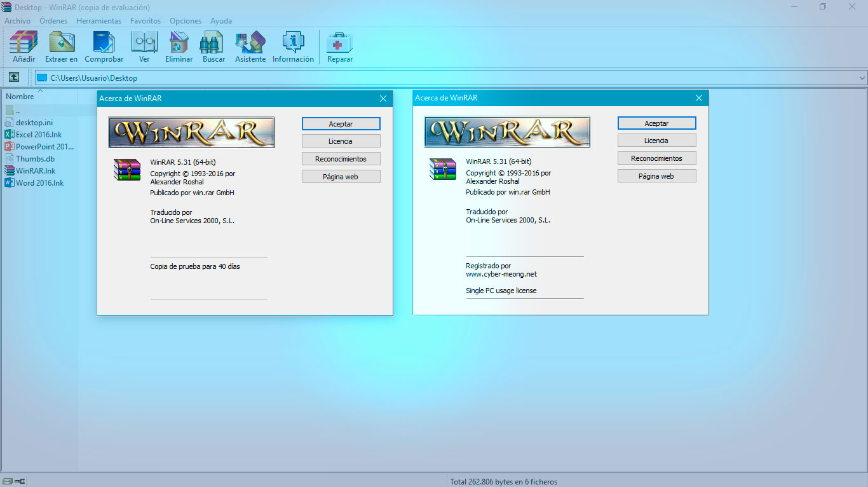Open the Herramientas menu
Image resolution: width=868 pixels, height=487 pixels.
[98, 20]
